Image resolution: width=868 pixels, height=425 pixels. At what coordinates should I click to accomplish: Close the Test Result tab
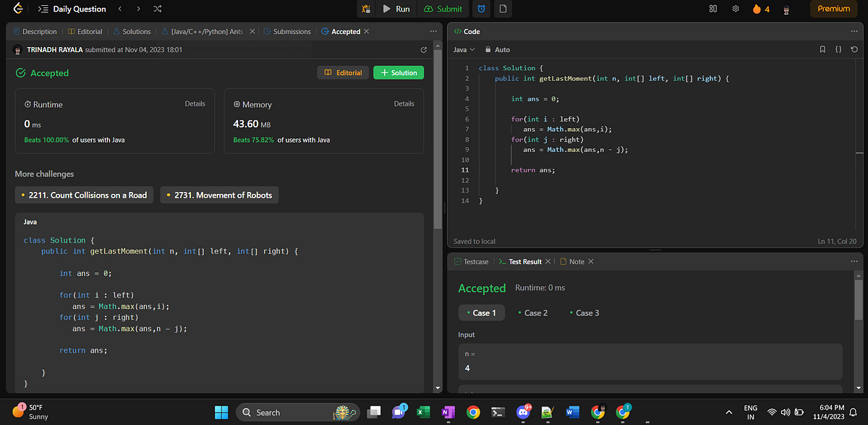coord(548,261)
